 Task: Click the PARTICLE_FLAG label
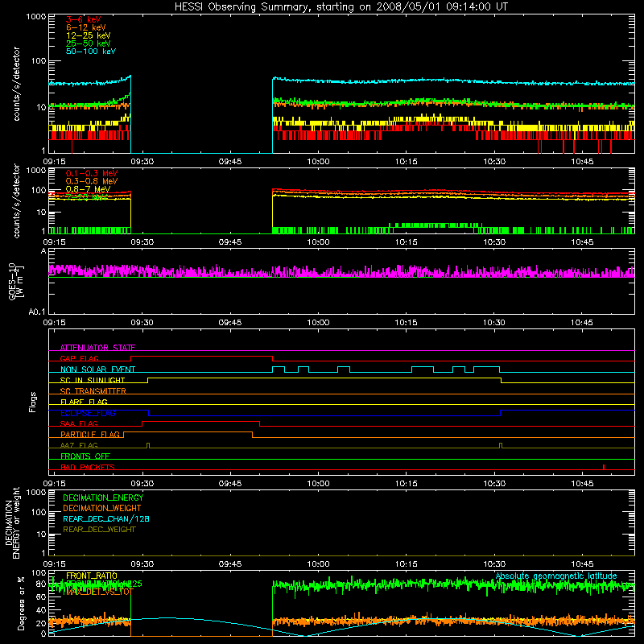tap(90, 435)
